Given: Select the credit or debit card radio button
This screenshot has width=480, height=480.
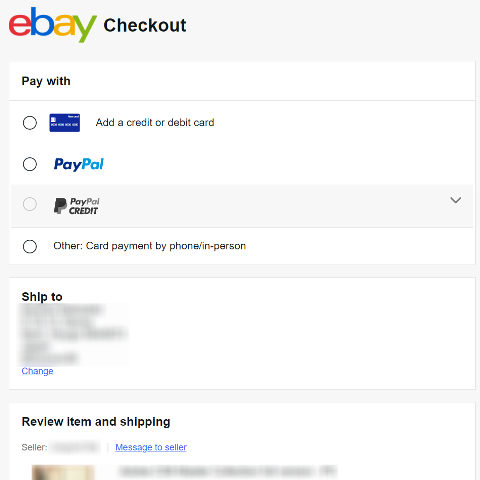Looking at the screenshot, I should 30,123.
